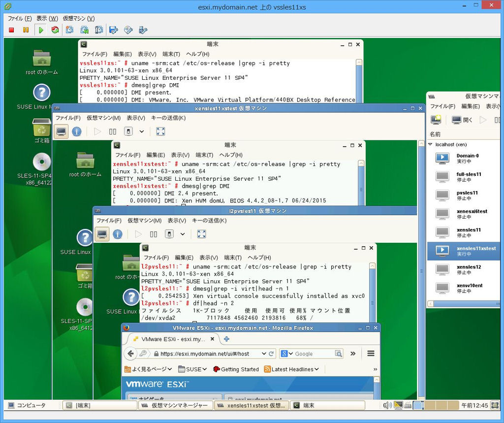Click the root のホーム icon on outer desktop
Screen dimensions: 504x423
(x=42, y=63)
